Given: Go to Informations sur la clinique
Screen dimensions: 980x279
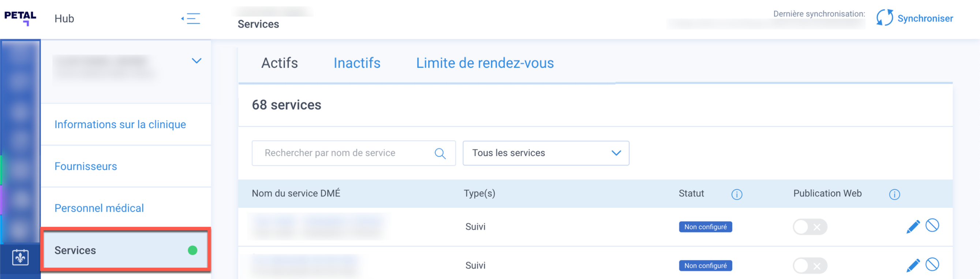Looking at the screenshot, I should tap(120, 124).
